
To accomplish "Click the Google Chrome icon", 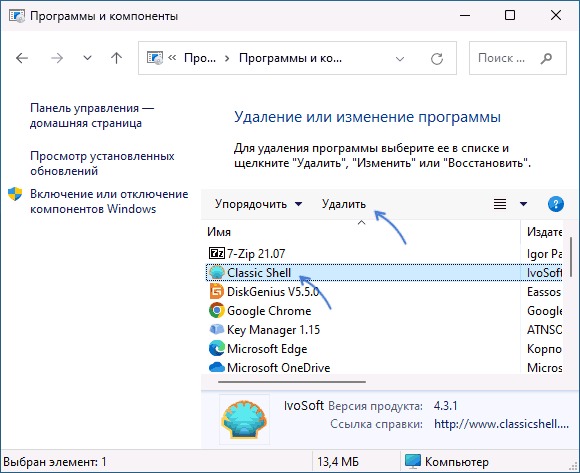I will (x=217, y=311).
